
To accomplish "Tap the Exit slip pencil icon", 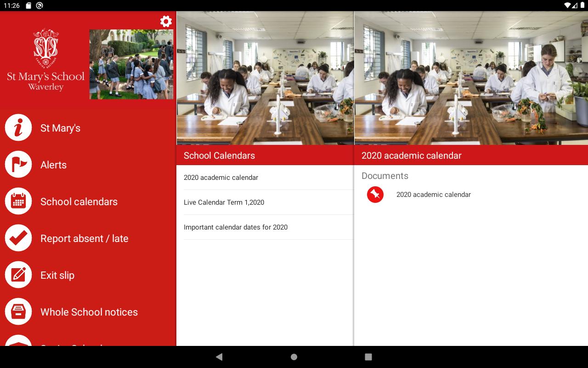I will coord(18,275).
